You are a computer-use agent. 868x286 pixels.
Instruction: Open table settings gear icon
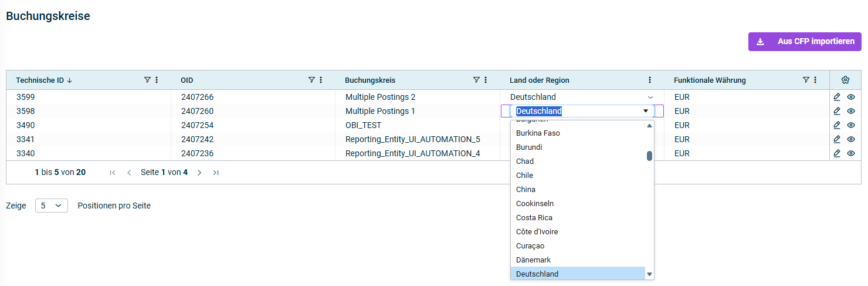click(x=845, y=80)
